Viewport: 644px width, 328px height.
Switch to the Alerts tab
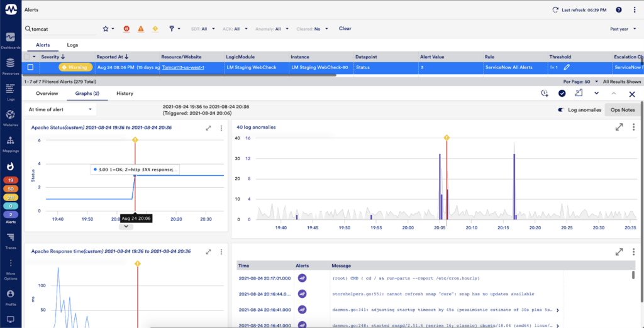coord(43,45)
